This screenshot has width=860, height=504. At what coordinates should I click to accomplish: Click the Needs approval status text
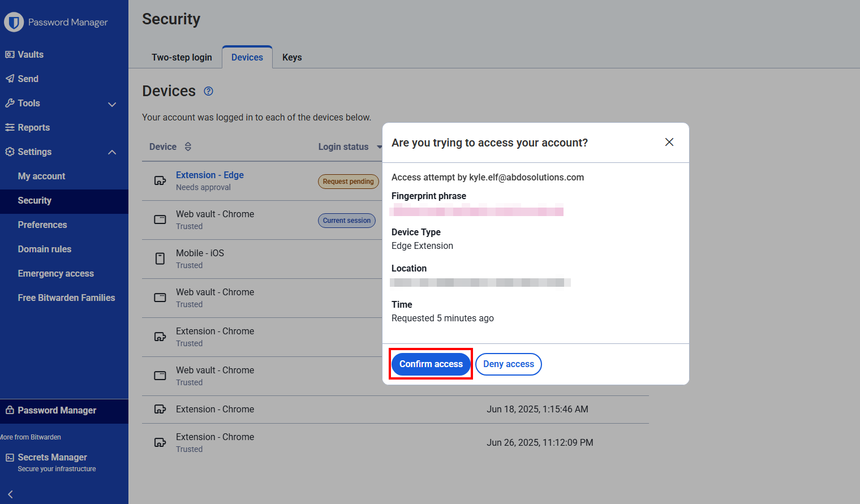[x=203, y=187]
